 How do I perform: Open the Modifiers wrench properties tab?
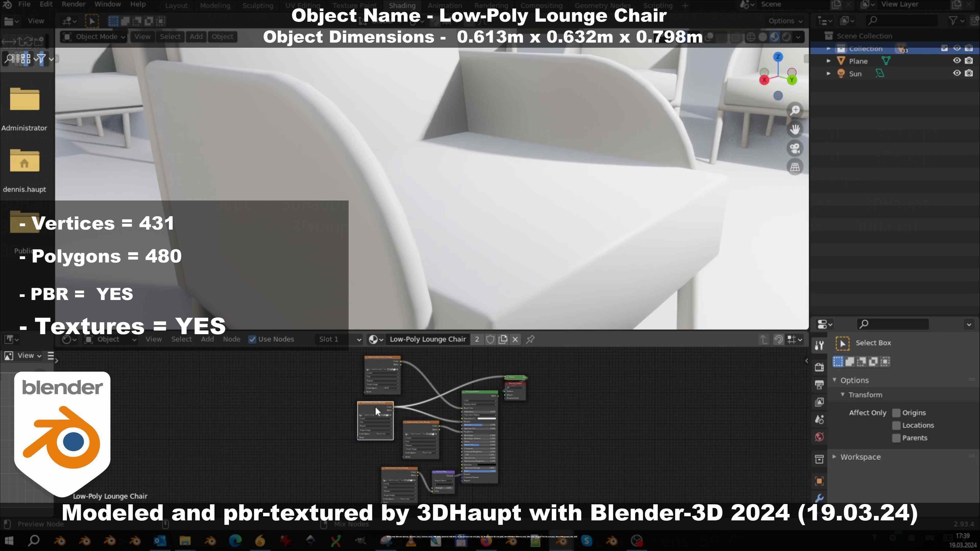819,498
